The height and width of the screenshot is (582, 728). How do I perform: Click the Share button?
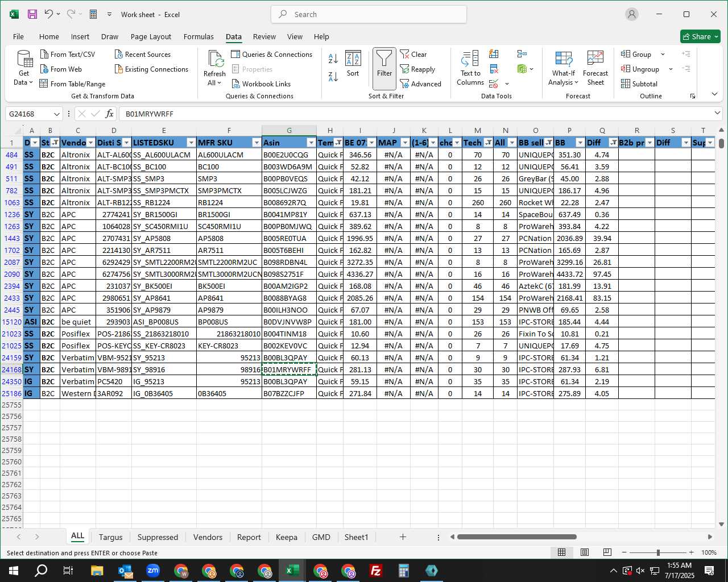pos(701,36)
